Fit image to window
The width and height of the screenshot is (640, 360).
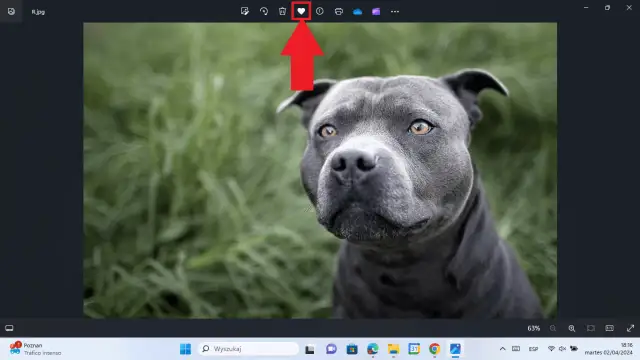[591, 328]
